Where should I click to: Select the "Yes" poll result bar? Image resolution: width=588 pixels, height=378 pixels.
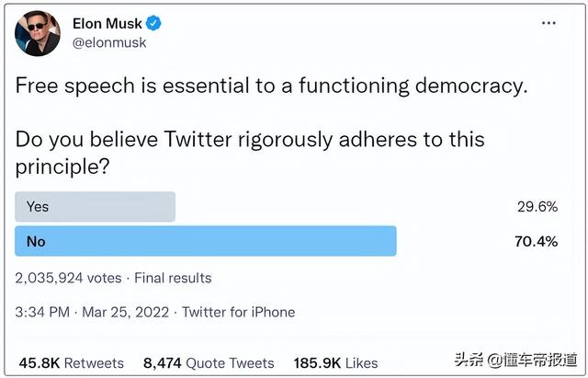[96, 206]
